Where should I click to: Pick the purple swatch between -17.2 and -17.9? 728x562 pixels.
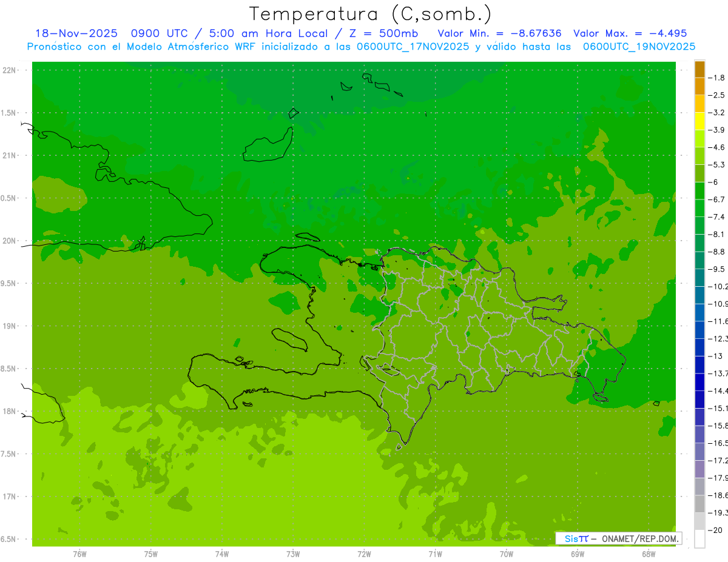coord(699,469)
